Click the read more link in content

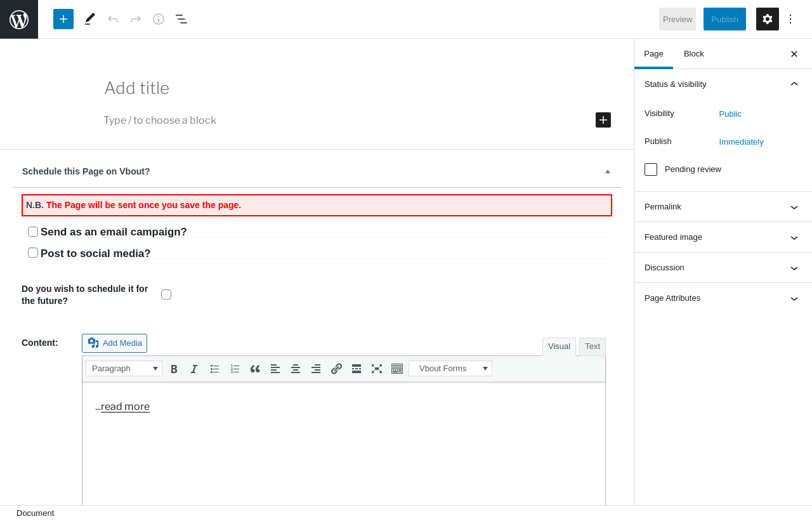(125, 407)
